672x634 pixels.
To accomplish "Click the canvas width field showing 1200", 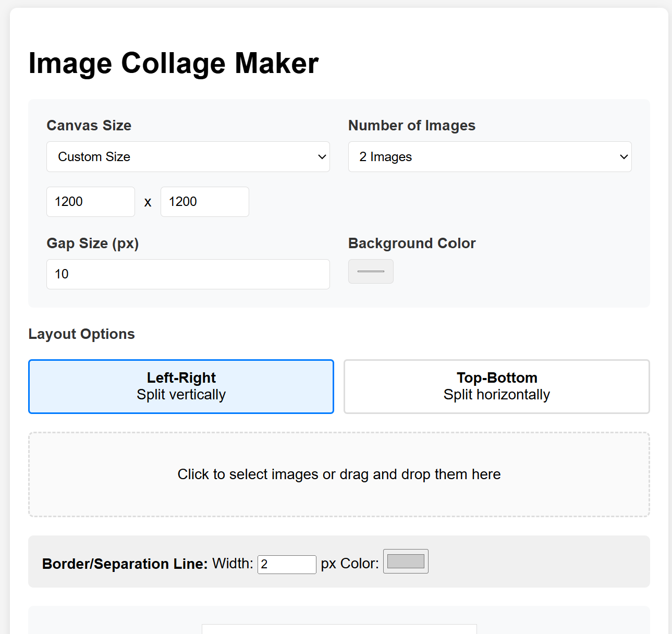I will coord(90,201).
